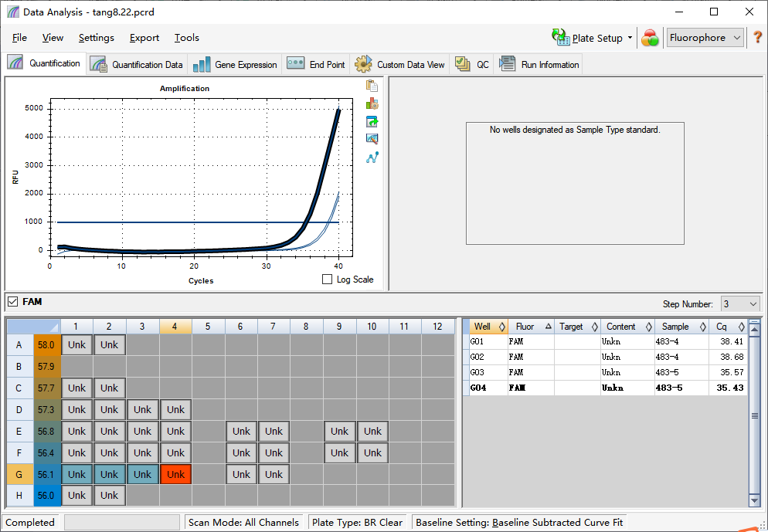
Task: Click the bold G04 row Cq 35.43
Action: 730,388
